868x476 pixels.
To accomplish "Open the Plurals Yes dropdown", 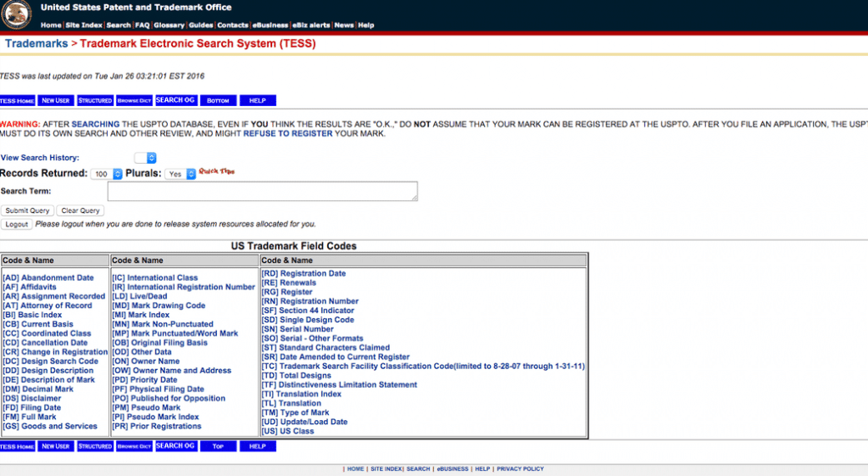I will click(x=181, y=174).
